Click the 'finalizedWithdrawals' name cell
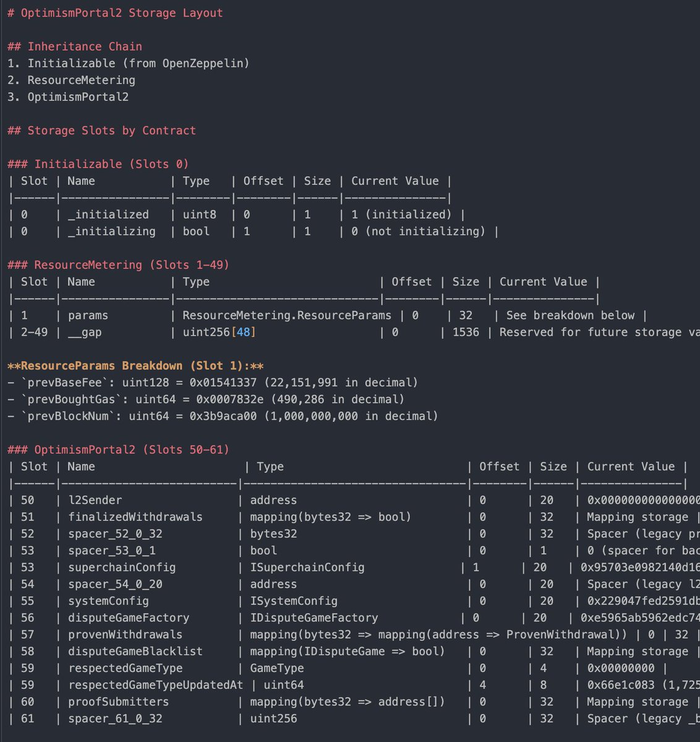The height and width of the screenshot is (742, 700). point(135,516)
